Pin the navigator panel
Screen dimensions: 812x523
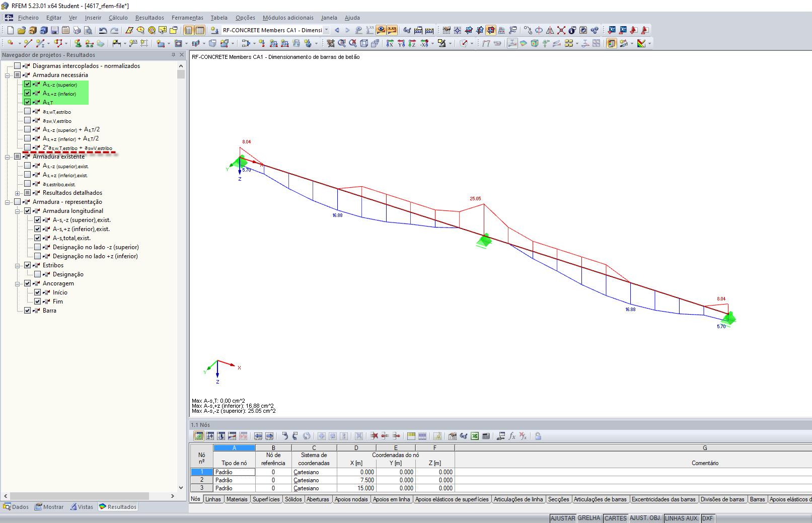[x=173, y=55]
